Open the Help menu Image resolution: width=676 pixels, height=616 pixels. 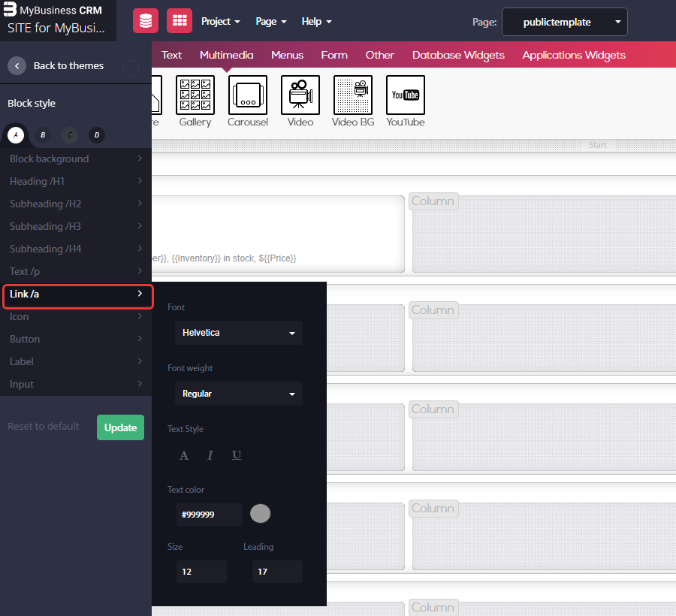point(316,21)
